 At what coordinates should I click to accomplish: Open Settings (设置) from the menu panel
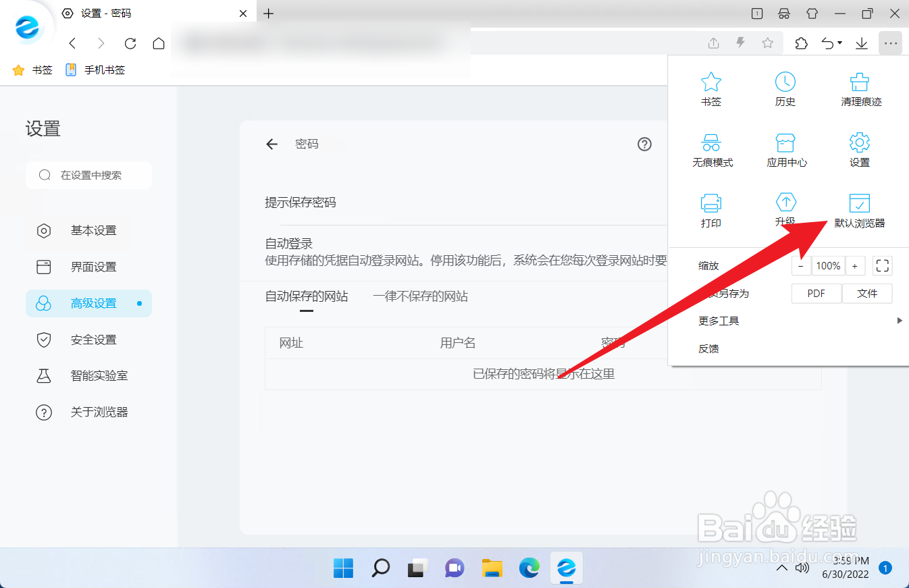859,151
